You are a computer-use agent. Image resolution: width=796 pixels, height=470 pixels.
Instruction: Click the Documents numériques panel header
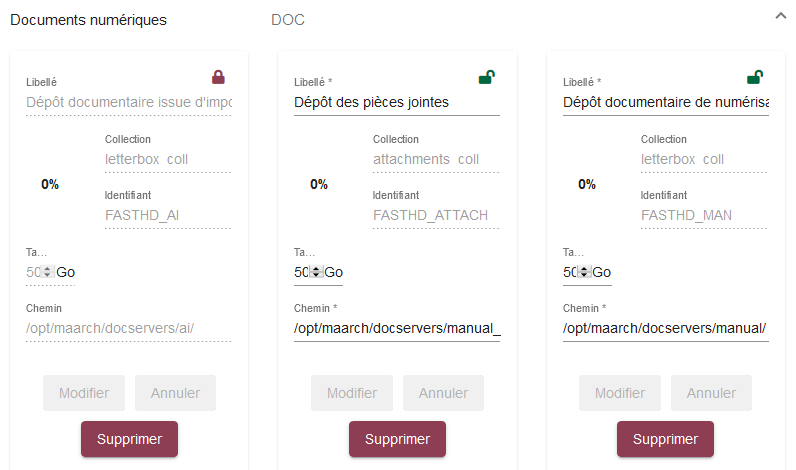88,20
